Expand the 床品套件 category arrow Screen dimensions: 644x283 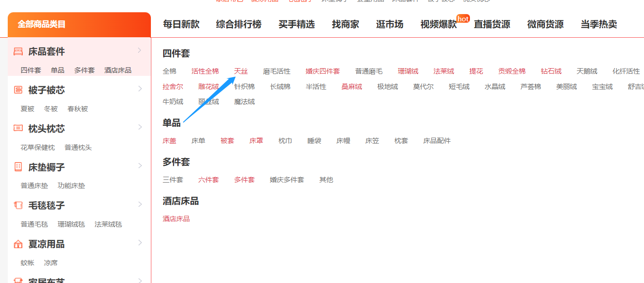click(140, 50)
